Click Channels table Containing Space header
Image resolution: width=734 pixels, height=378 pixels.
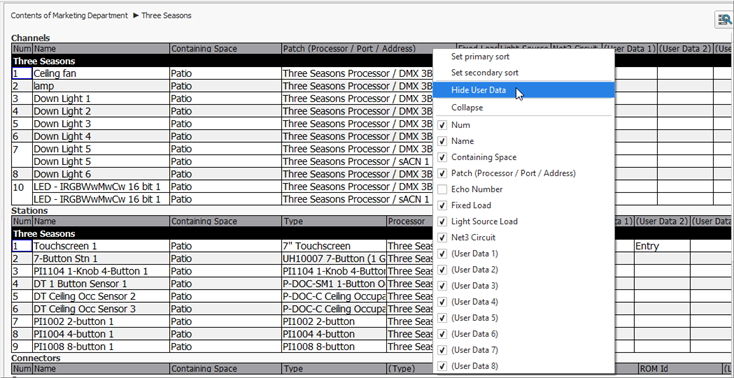coord(225,49)
